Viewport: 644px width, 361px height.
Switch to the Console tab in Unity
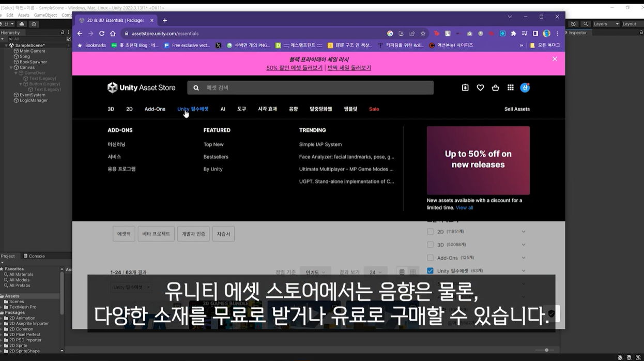(34, 256)
